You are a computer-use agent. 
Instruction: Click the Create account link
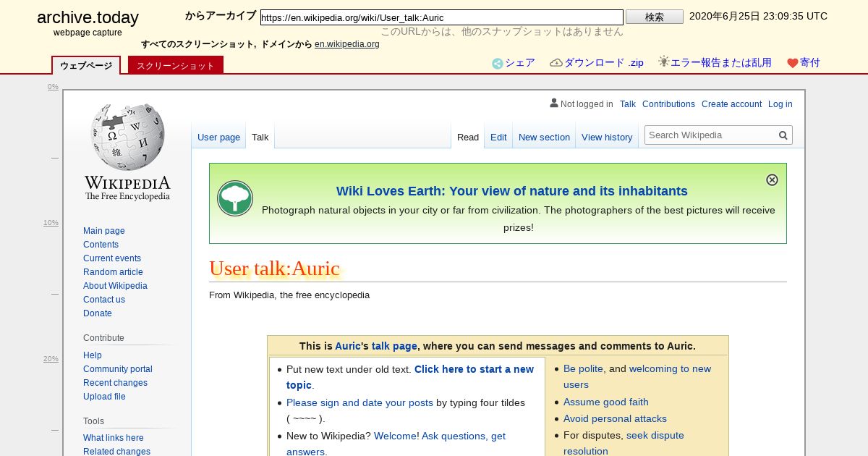click(731, 104)
